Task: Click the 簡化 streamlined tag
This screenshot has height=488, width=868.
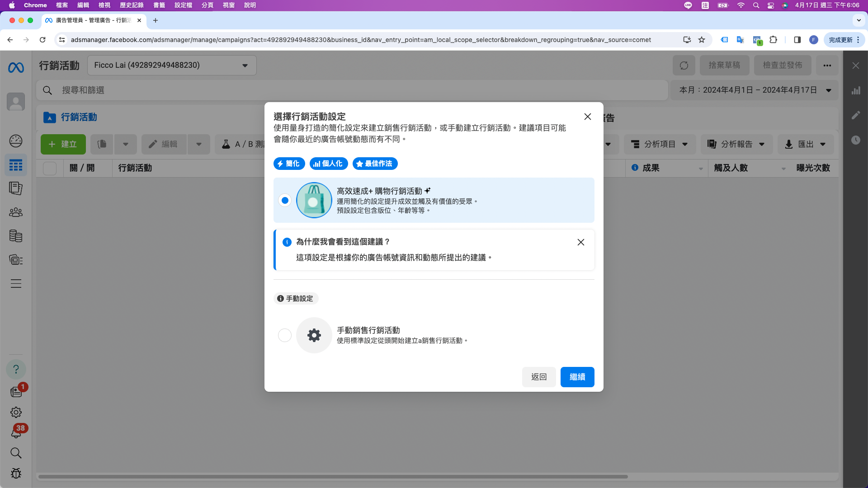Action: [x=289, y=164]
